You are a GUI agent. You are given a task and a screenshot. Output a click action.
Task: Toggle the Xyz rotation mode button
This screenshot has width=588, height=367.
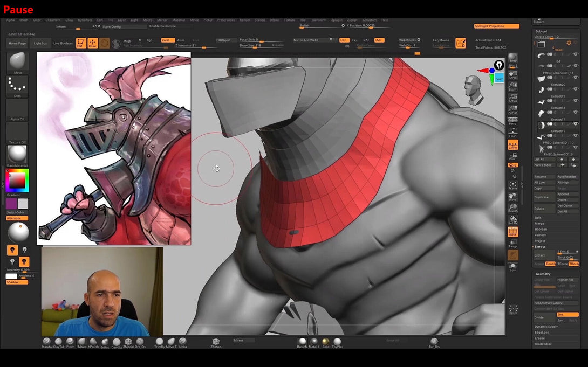pyautogui.click(x=512, y=165)
